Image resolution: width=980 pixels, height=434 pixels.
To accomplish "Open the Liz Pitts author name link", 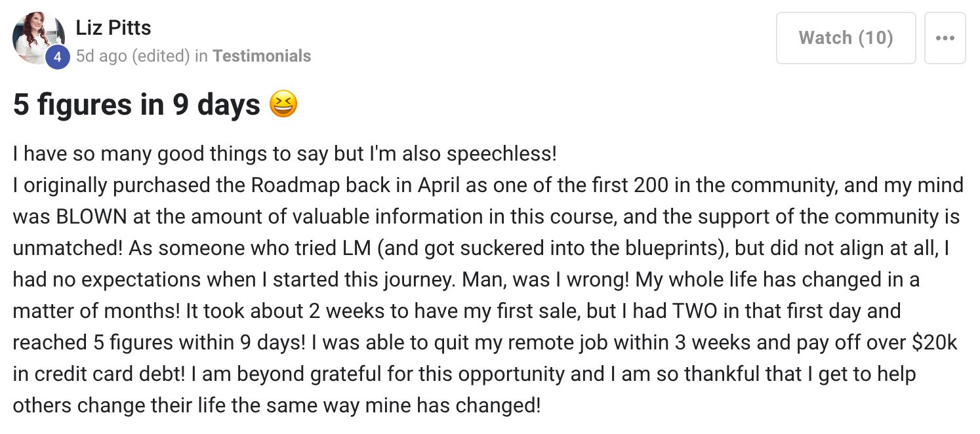I will point(113,28).
